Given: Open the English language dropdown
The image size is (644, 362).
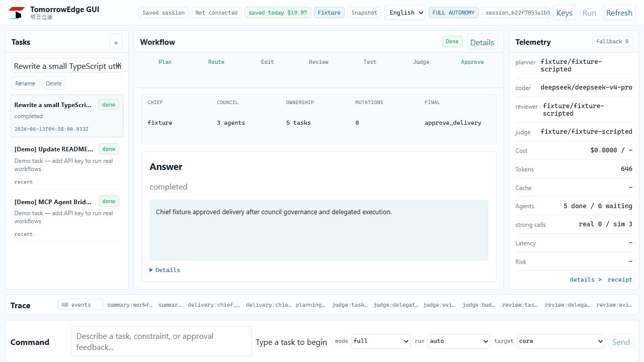Looking at the screenshot, I should tap(405, 13).
